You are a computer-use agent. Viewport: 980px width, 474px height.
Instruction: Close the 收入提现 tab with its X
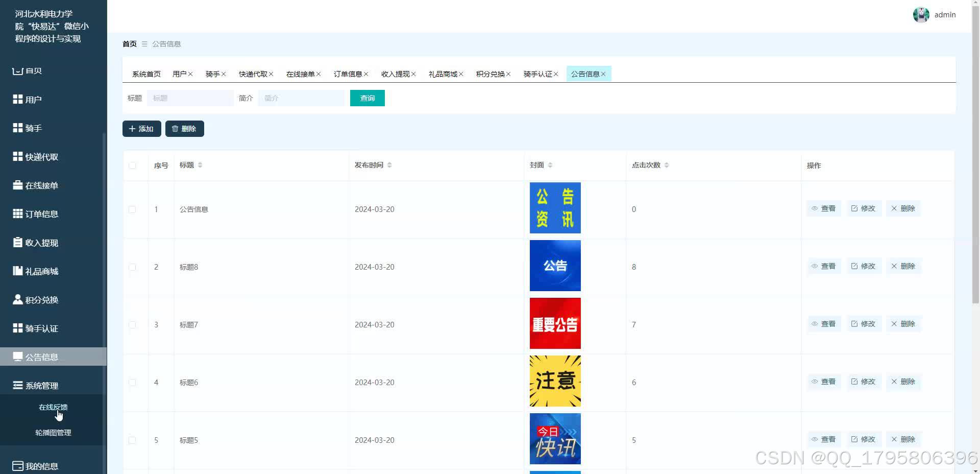pyautogui.click(x=413, y=74)
